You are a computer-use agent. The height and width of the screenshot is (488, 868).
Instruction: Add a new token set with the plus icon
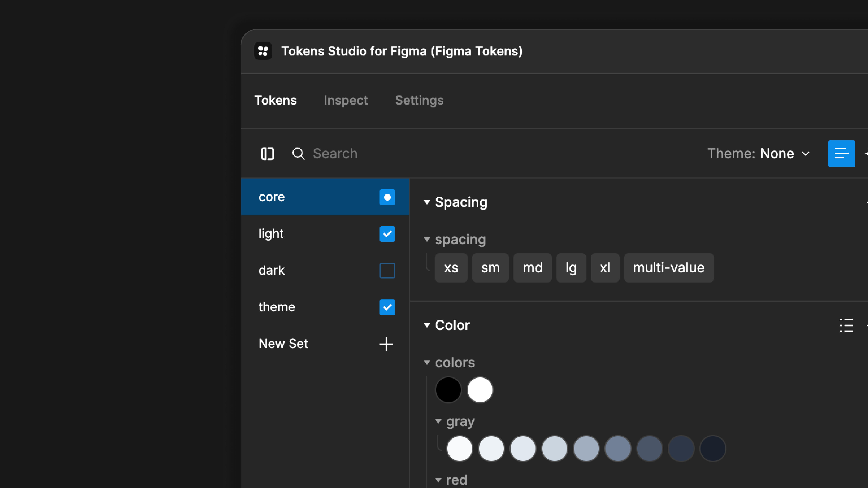tap(386, 344)
